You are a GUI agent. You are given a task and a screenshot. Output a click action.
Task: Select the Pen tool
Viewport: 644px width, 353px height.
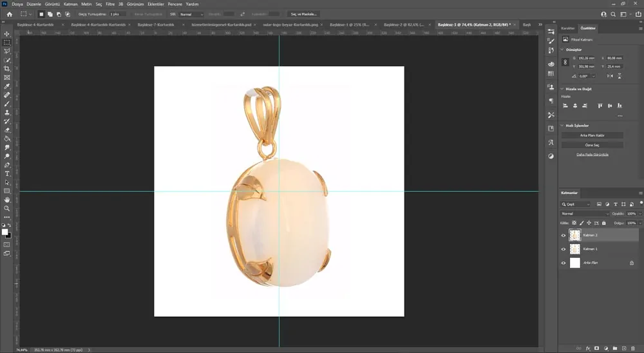pyautogui.click(x=7, y=165)
